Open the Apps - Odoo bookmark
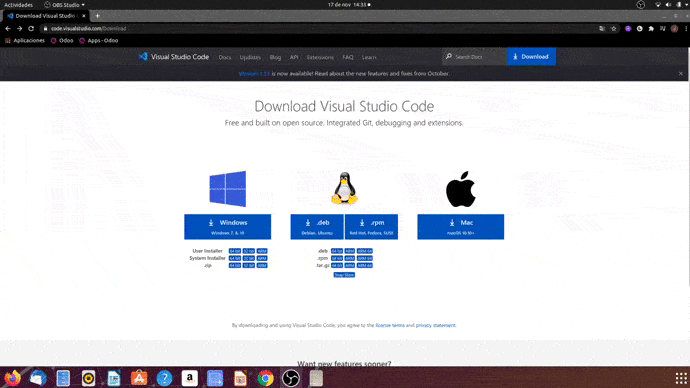The image size is (690, 388). tap(99, 40)
